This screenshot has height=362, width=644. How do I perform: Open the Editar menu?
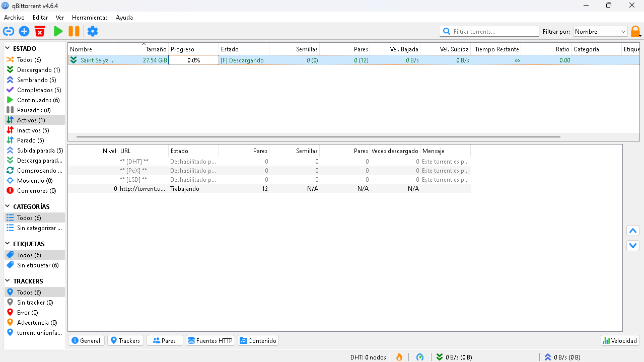40,18
